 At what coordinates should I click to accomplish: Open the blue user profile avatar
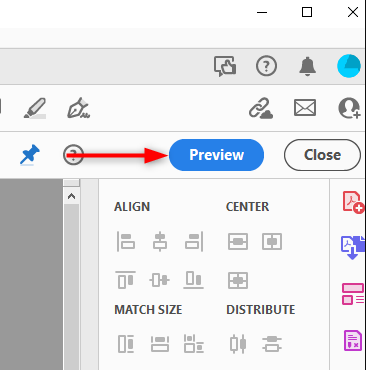pyautogui.click(x=349, y=66)
